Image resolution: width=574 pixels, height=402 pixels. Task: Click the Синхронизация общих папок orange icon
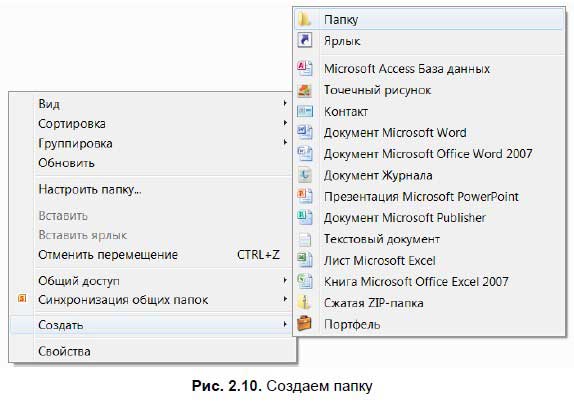(22, 299)
